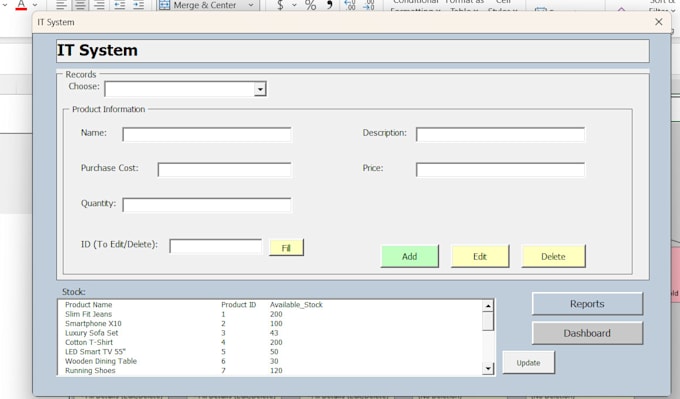680x399 pixels.
Task: Decrease indent in Excel ribbon
Action: point(119,5)
